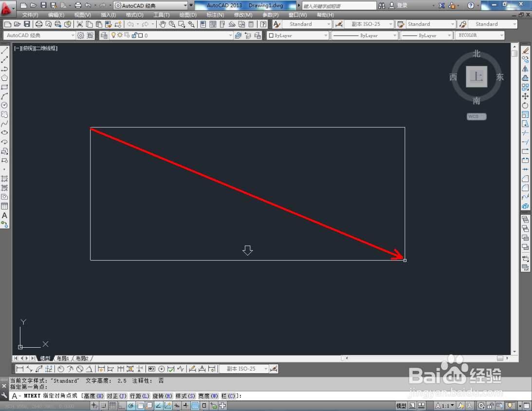Click the Center Mark dimension tool
This screenshot has width=532, height=411.
[x=162, y=369]
